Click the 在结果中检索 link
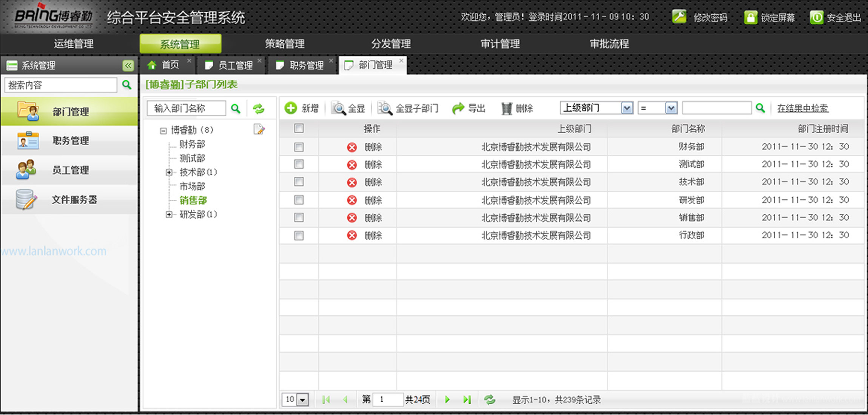Screen dimensions: 868x415 click(802, 108)
